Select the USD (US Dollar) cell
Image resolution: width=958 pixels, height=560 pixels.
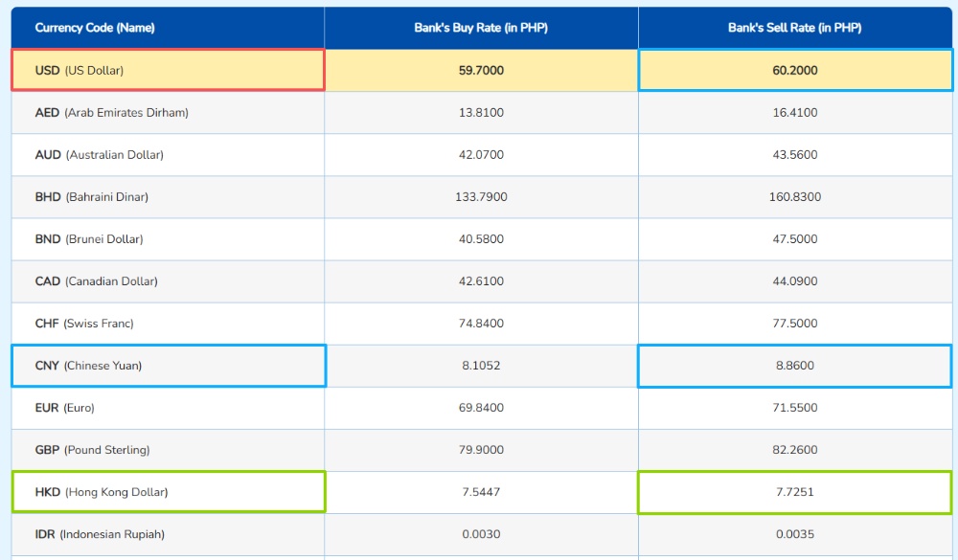click(x=80, y=71)
